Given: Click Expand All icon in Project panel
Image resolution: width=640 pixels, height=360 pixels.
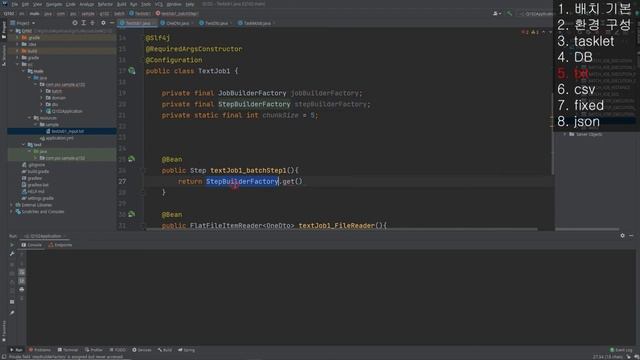Looking at the screenshot, I should (84, 23).
